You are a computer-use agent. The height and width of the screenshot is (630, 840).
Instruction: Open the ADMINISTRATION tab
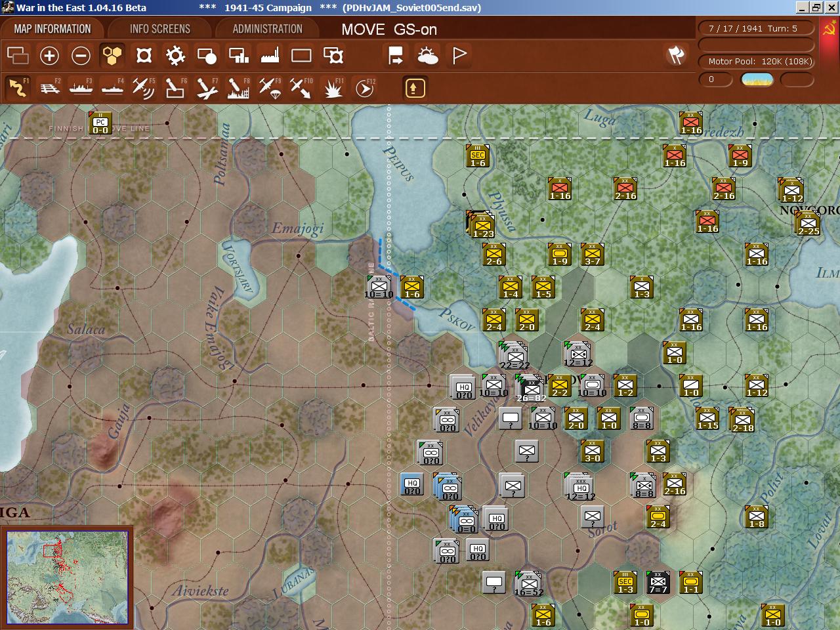[x=267, y=29]
